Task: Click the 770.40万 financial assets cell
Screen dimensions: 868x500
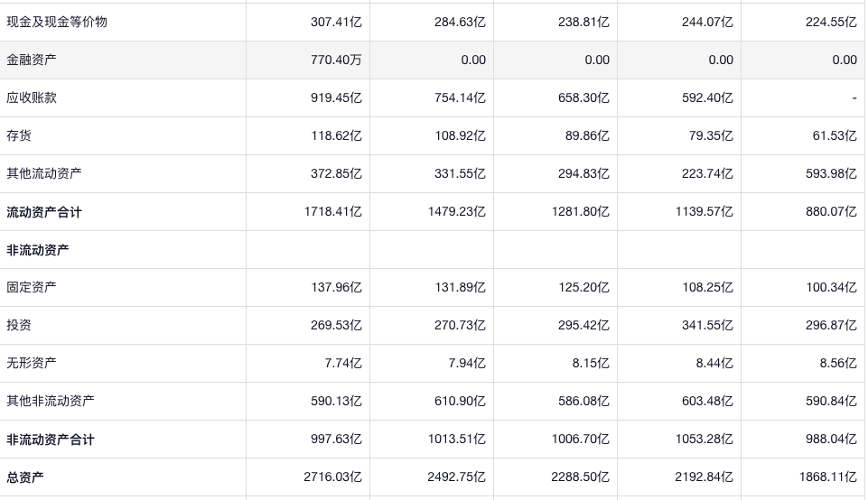Action: tap(336, 60)
